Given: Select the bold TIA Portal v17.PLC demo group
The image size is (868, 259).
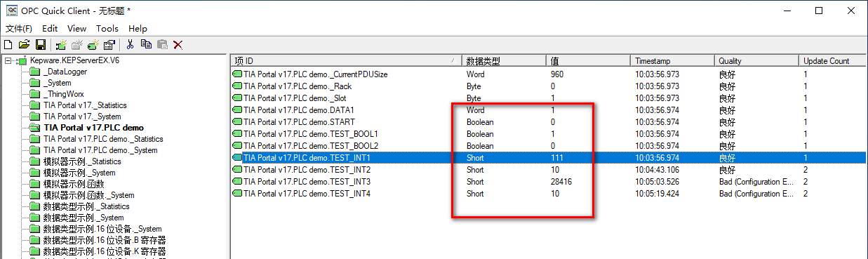Looking at the screenshot, I should click(93, 128).
